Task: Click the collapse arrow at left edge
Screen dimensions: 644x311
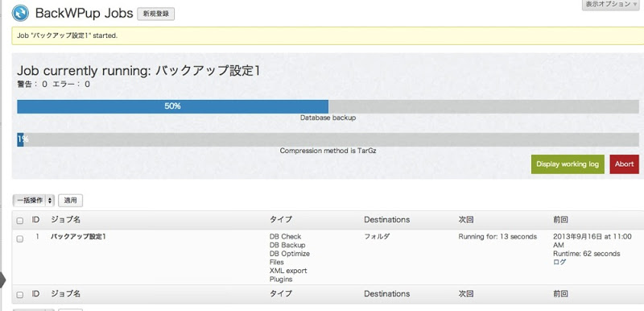Action: point(3,280)
